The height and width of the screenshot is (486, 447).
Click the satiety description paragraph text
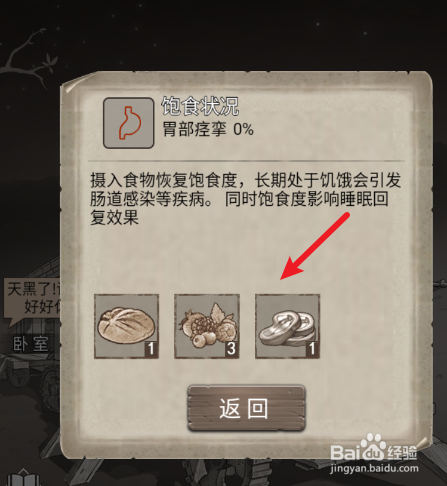[x=246, y=199]
